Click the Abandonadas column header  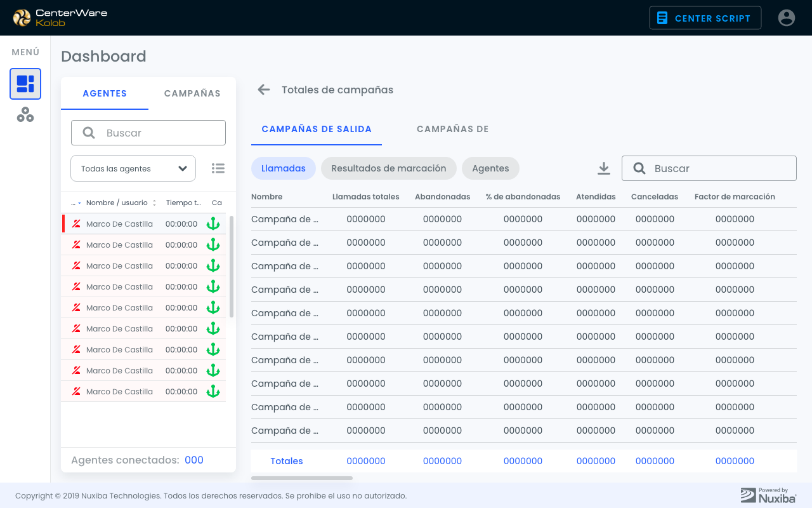pyautogui.click(x=442, y=197)
